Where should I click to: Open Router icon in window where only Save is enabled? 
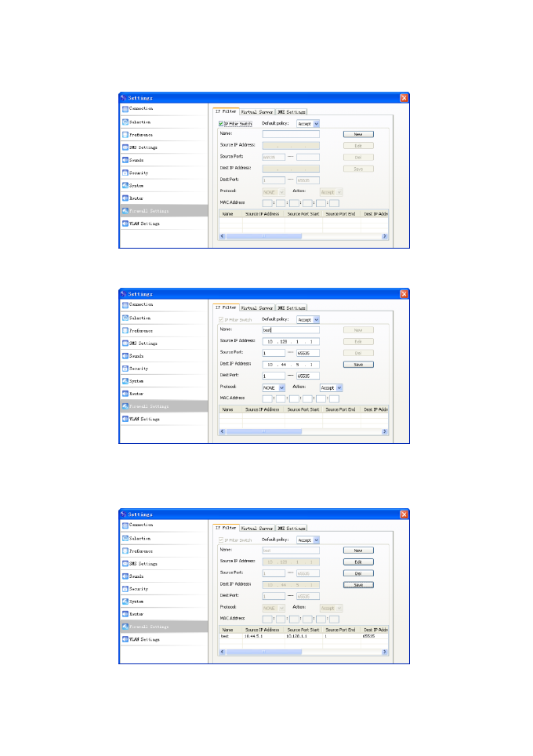tap(125, 394)
